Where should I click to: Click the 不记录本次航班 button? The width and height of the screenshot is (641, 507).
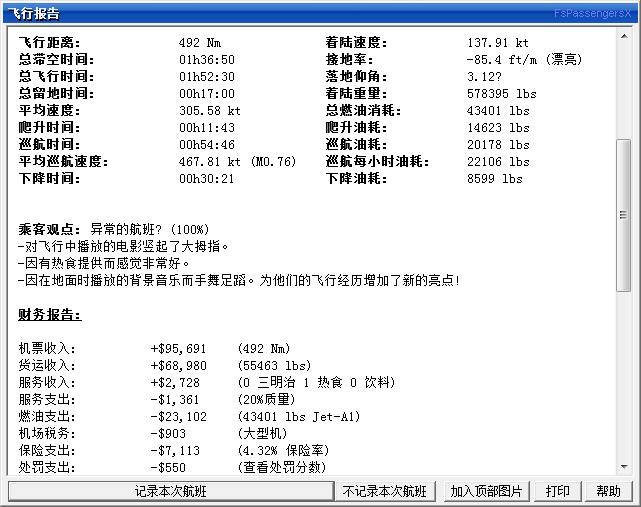click(385, 491)
